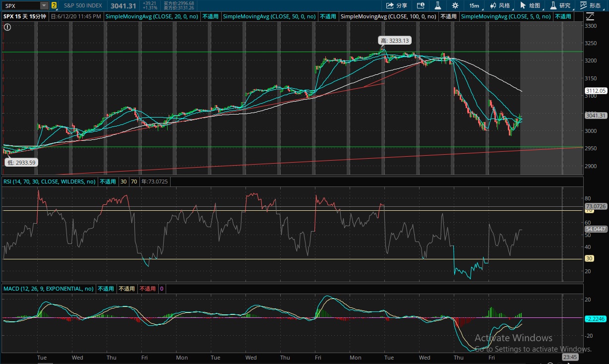Click the MACD (12, 26, 9, EXPONENTIAL, no) label
Viewport: 609px width, 364px height.
[49, 289]
